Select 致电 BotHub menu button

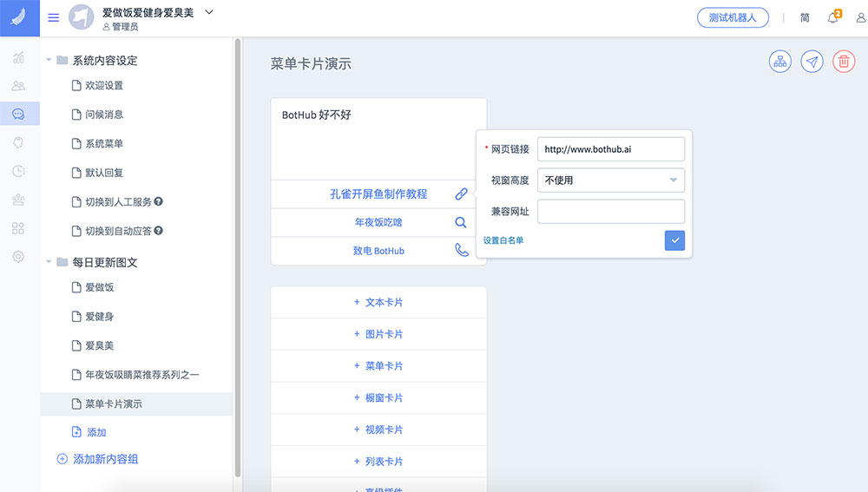[x=378, y=251]
